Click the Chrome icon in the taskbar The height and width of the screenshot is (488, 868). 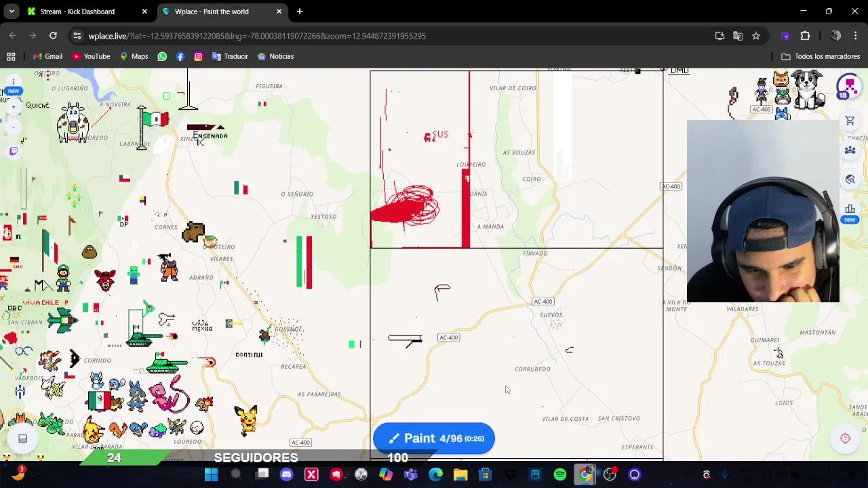(585, 474)
